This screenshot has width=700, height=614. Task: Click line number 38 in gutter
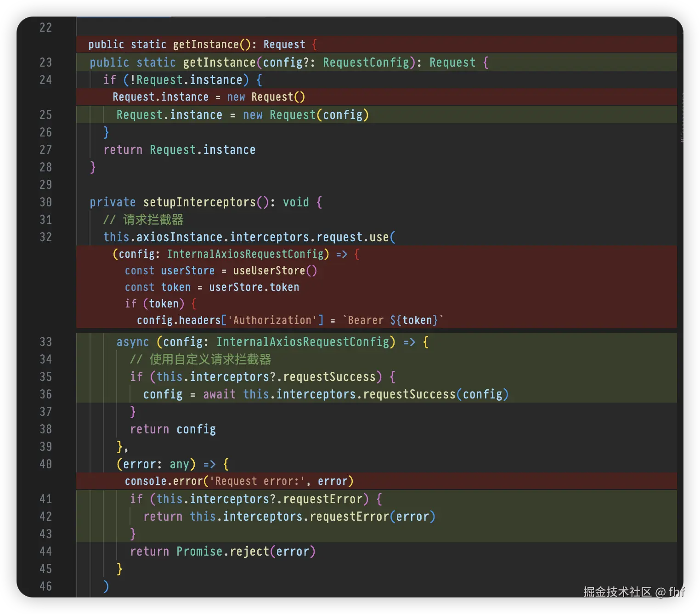pos(45,429)
